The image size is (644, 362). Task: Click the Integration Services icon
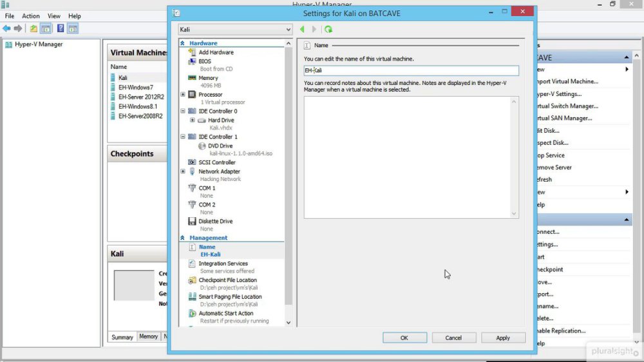tap(192, 263)
